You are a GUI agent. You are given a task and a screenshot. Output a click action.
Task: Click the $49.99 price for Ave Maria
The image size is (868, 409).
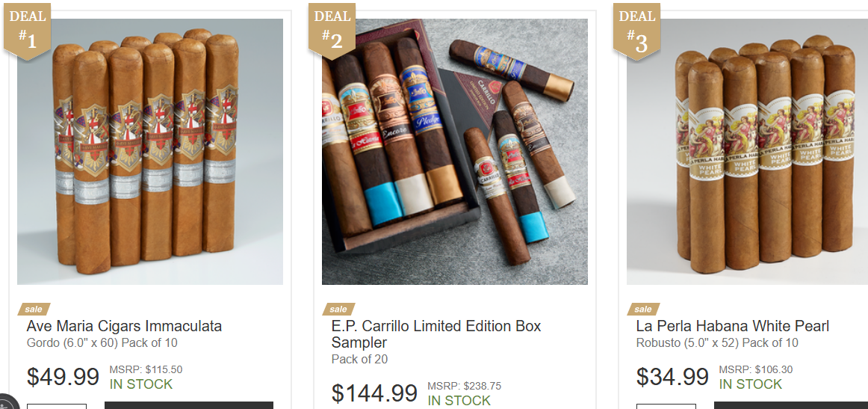point(63,377)
